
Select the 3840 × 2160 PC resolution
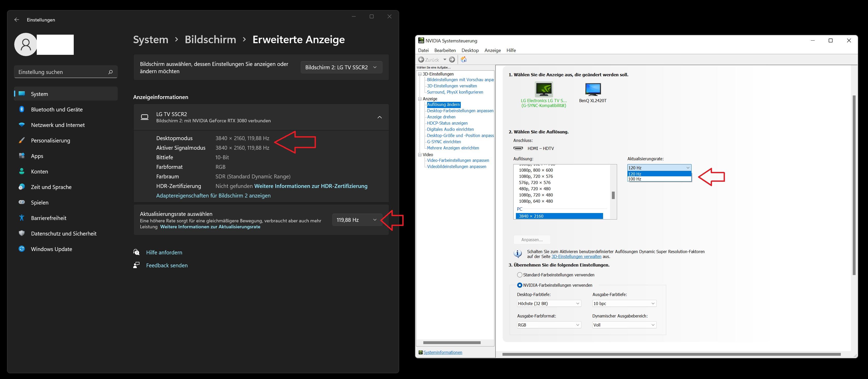(x=559, y=216)
